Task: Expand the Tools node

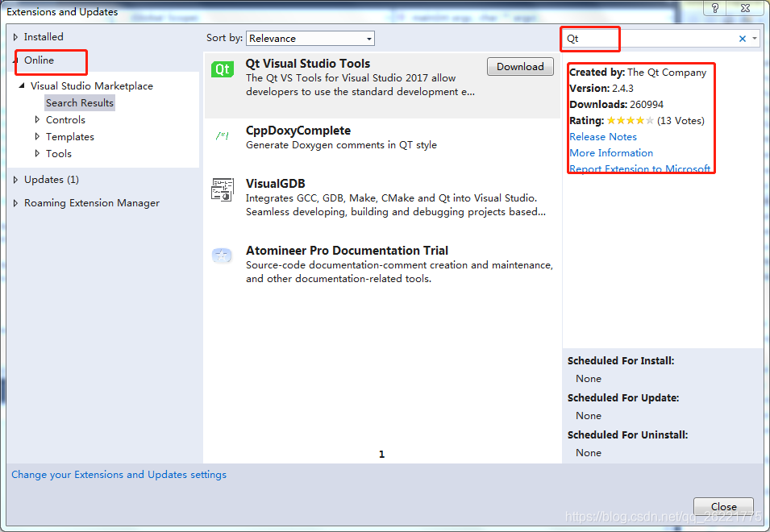Action: 37,154
